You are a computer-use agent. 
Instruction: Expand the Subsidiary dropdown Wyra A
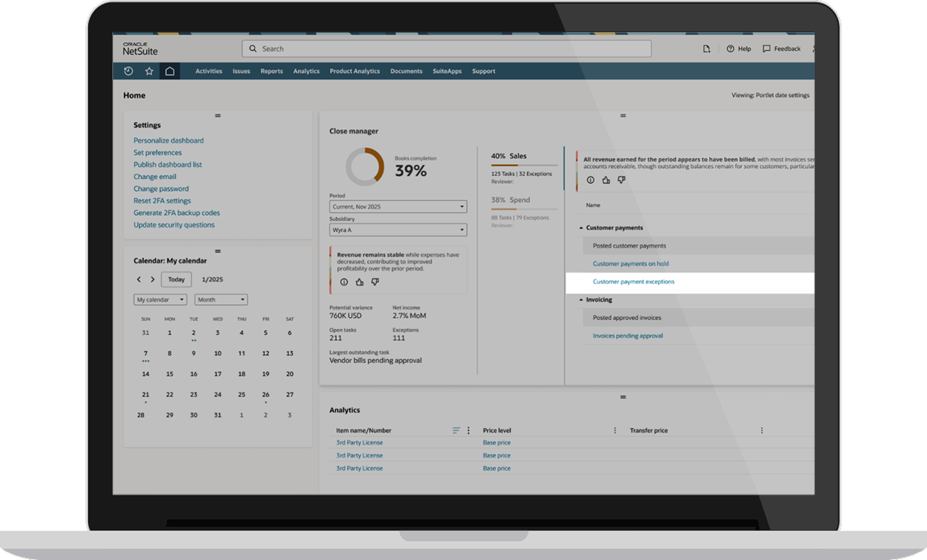pos(398,230)
